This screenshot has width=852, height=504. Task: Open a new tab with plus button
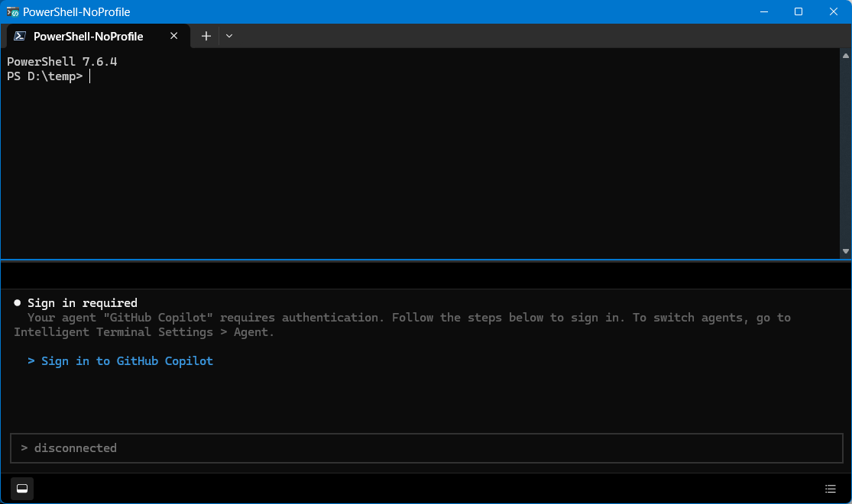206,36
